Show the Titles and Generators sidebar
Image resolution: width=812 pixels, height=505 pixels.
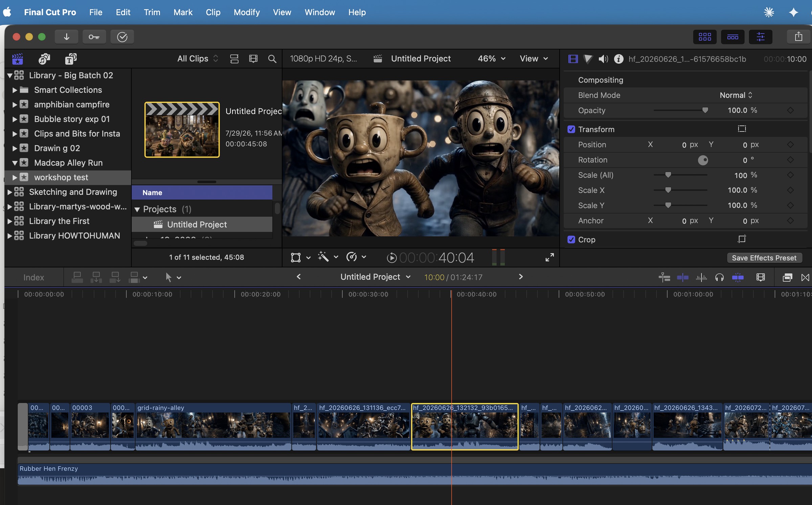(71, 59)
